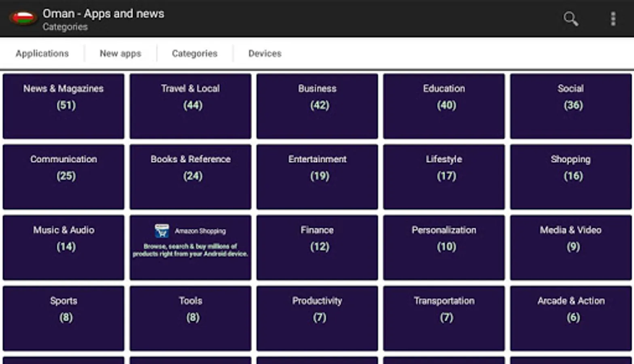
Task: Tap the Oman flag app icon
Action: pyautogui.click(x=23, y=18)
